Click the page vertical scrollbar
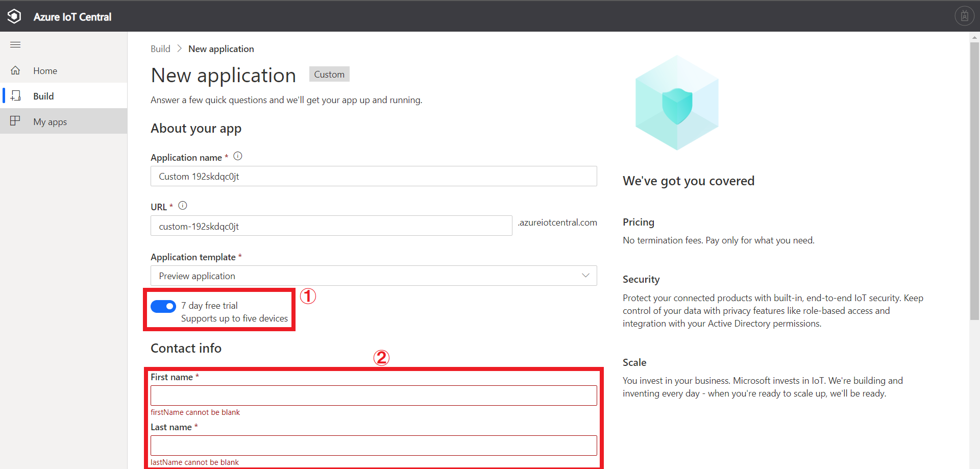This screenshot has width=980, height=469. [974, 181]
